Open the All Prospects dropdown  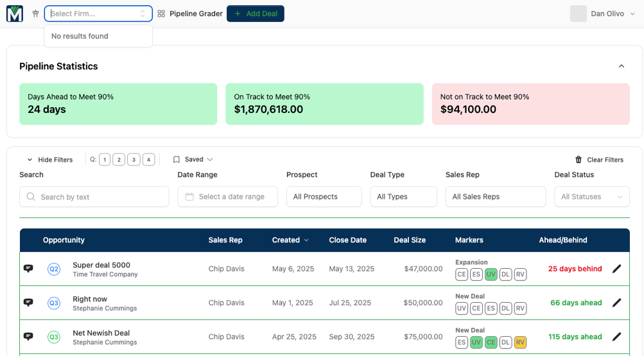tap(324, 196)
